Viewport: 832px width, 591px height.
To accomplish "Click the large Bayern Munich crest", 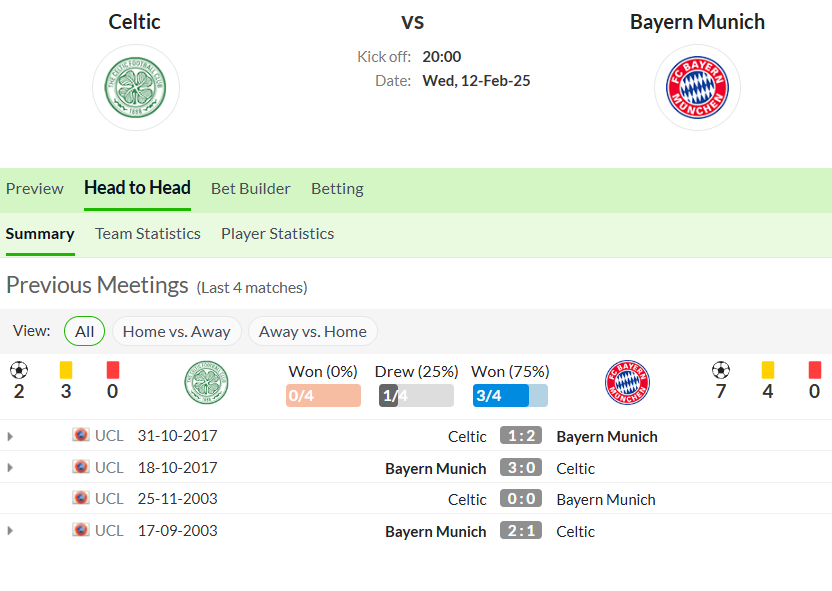I will [x=697, y=88].
